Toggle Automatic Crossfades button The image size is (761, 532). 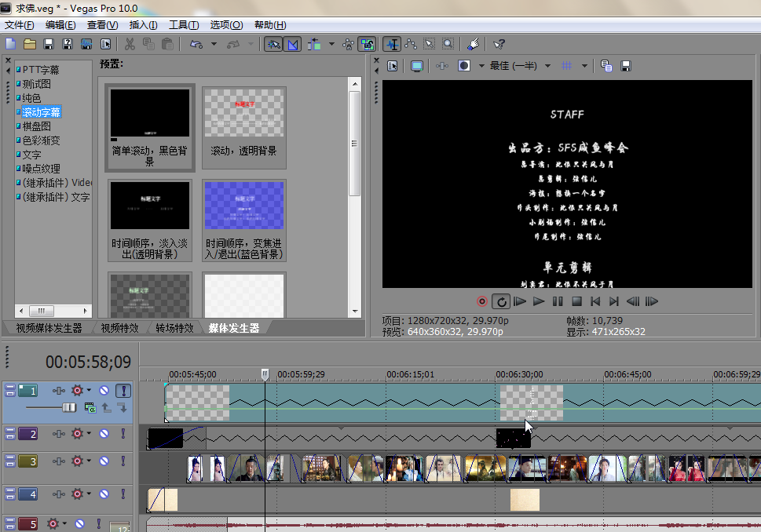point(293,44)
